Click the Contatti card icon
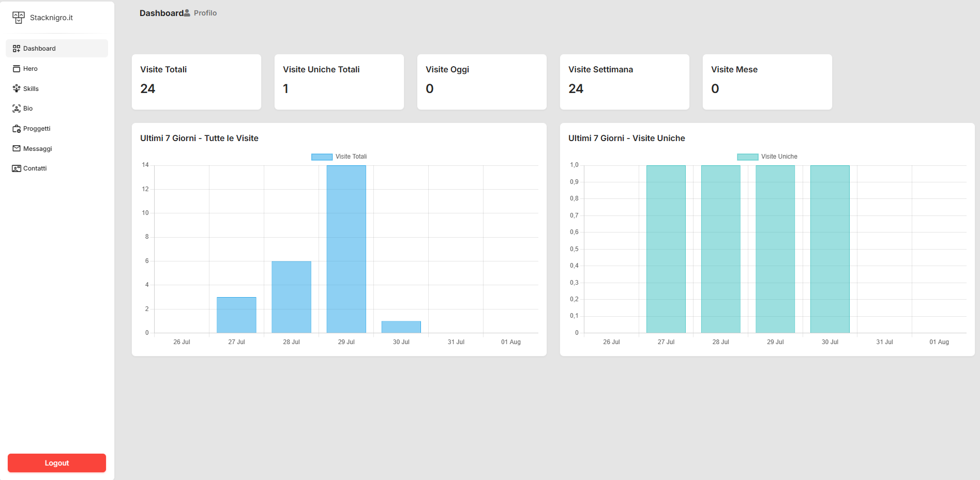 [x=17, y=168]
